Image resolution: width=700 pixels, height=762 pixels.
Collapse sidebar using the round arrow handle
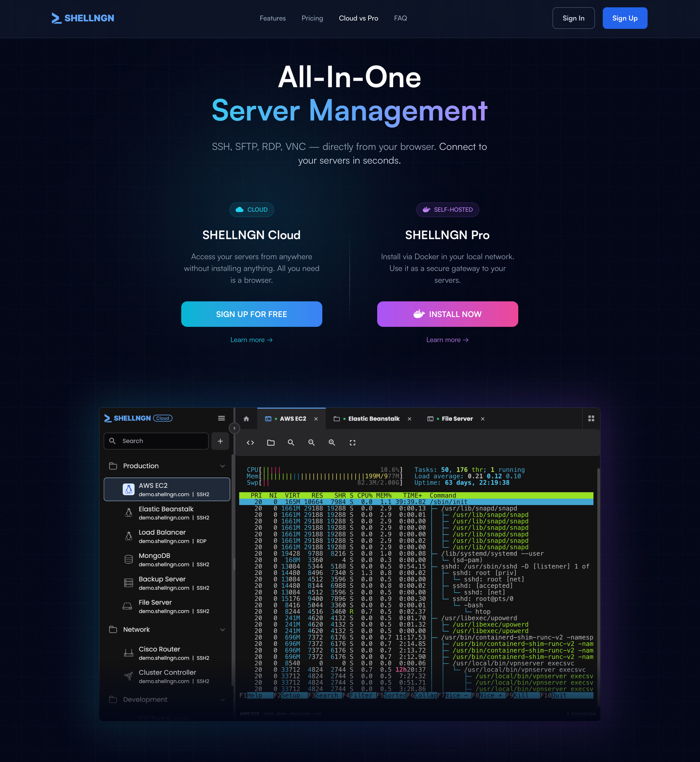pyautogui.click(x=234, y=428)
